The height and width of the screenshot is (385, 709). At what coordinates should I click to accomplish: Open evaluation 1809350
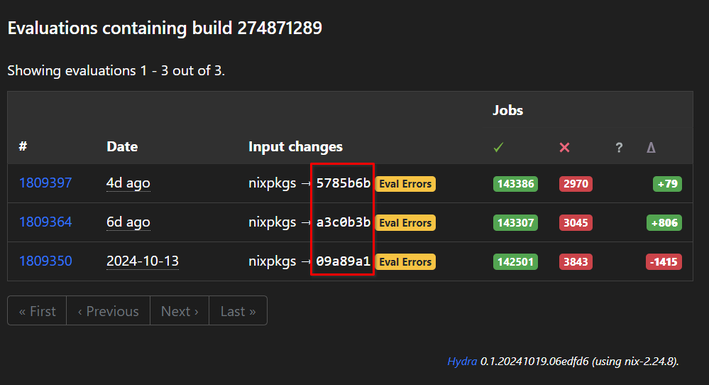click(x=45, y=261)
